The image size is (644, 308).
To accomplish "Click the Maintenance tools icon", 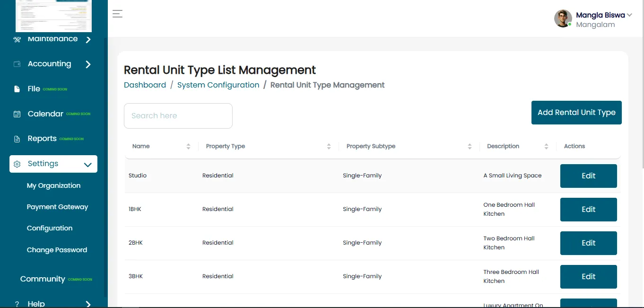I will tap(17, 39).
